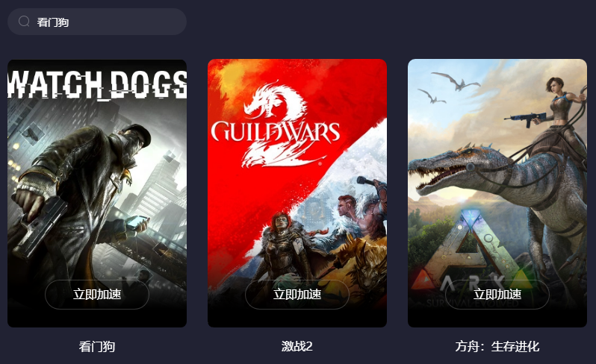Select the ARK Survival Evolved cover
Viewport: 596px width, 364px height.
497,193
